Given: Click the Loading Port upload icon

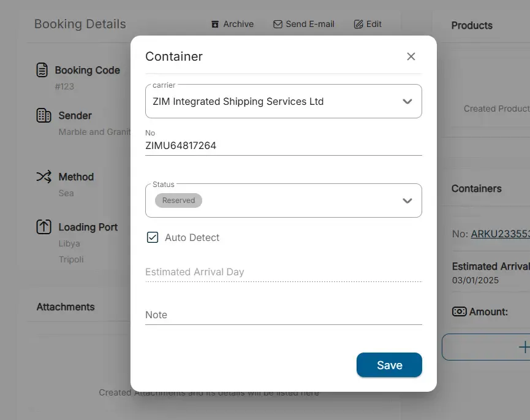Looking at the screenshot, I should tap(44, 227).
